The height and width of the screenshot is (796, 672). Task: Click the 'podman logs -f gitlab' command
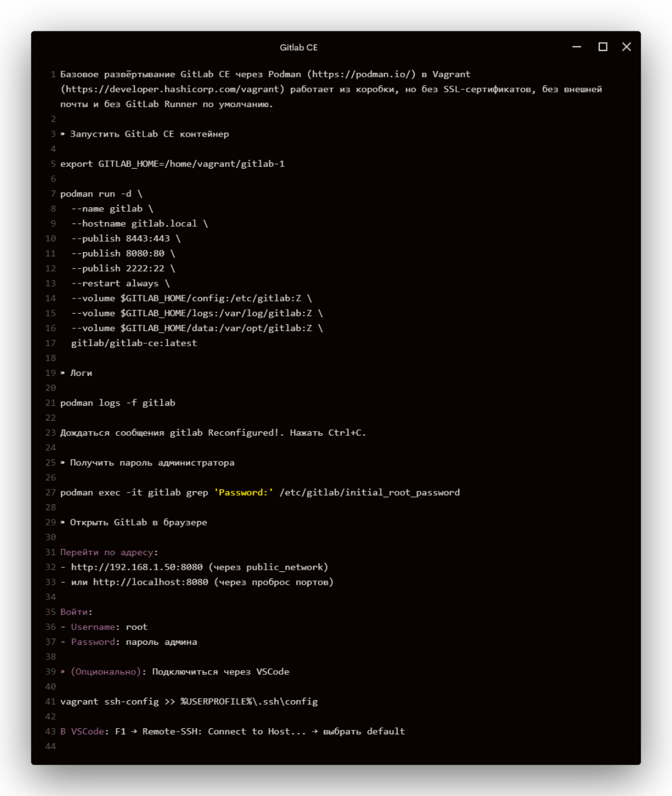(x=118, y=403)
